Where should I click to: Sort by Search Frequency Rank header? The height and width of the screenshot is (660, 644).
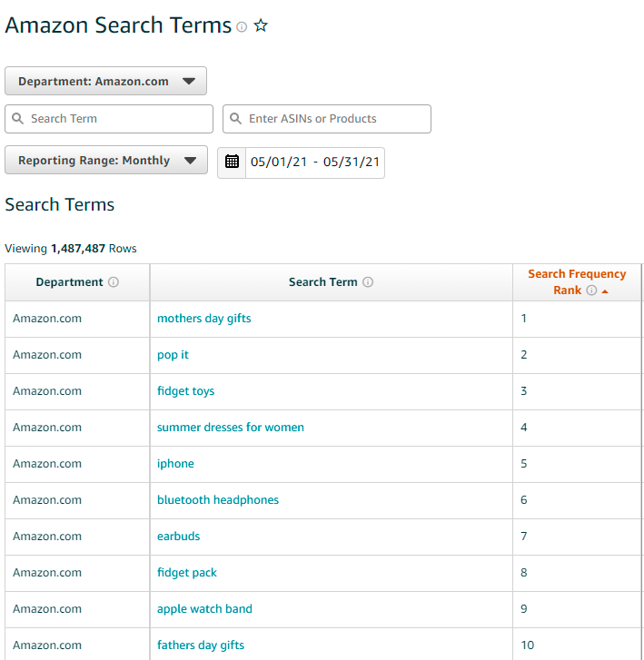(x=576, y=274)
